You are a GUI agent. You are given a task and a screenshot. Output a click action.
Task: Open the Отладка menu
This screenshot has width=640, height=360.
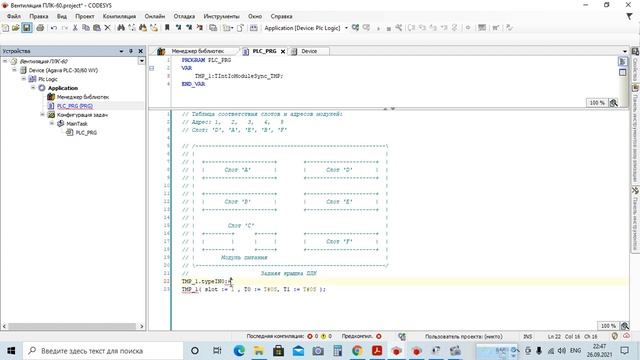[184, 16]
